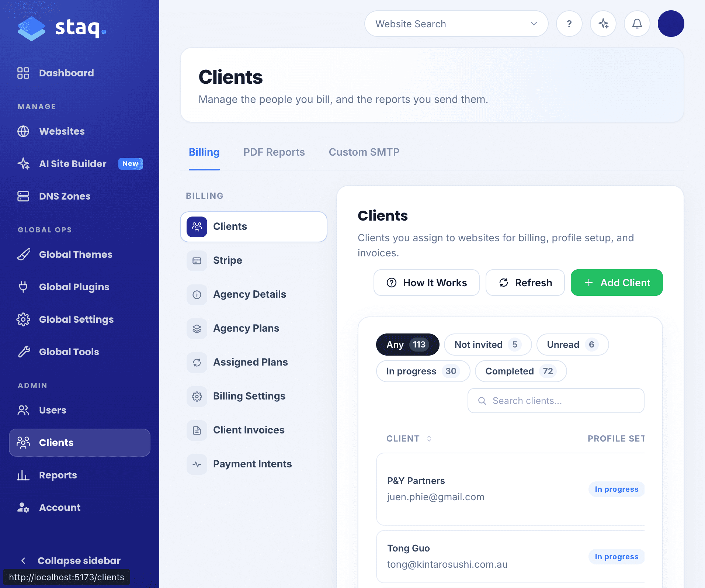705x588 pixels.
Task: Click the staq logo icon
Action: tap(31, 28)
